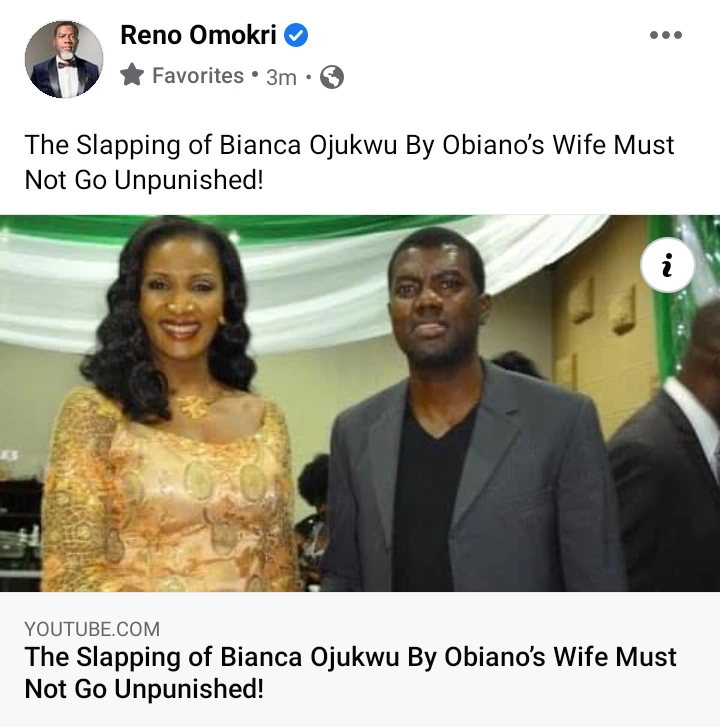Click the blue verified badge
Screen dimensions: 720x727
click(x=297, y=36)
